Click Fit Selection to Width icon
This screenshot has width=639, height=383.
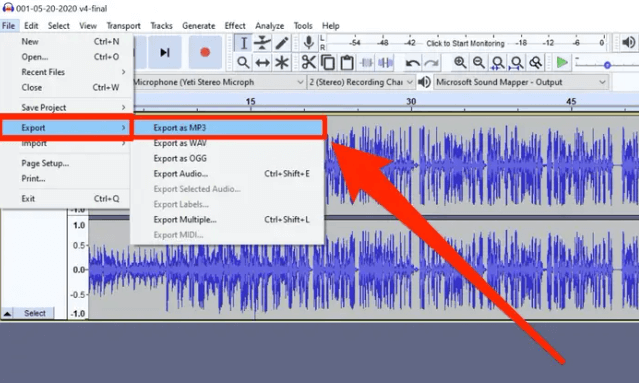click(498, 63)
